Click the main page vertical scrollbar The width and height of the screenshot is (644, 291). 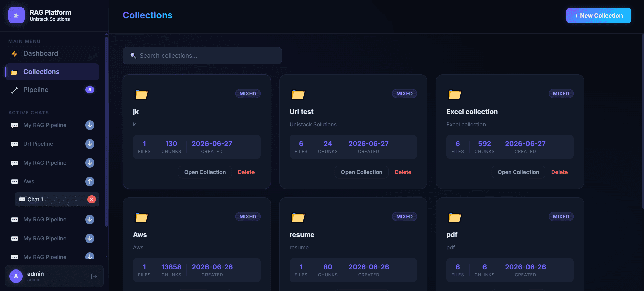pyautogui.click(x=643, y=121)
